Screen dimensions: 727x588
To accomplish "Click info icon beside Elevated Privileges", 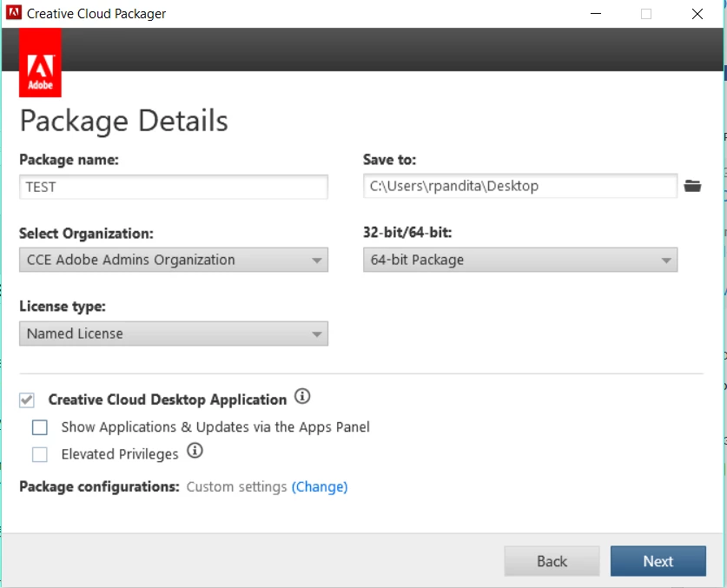I will tap(195, 451).
